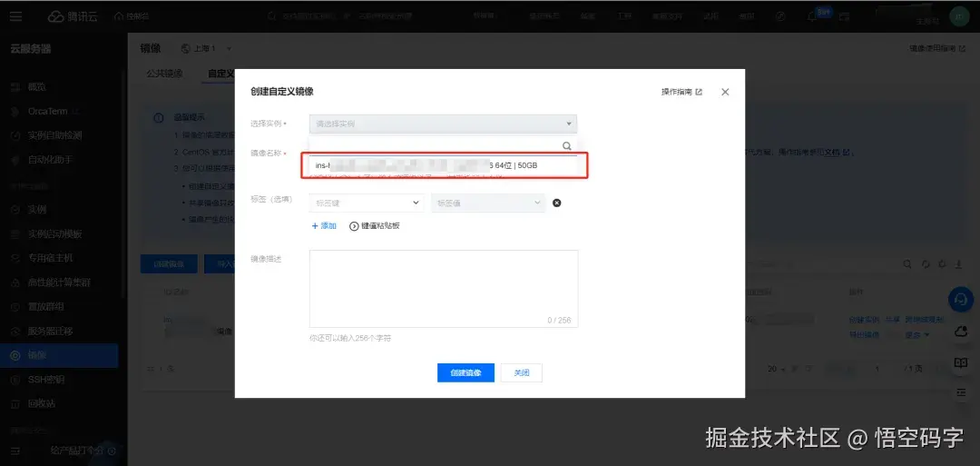Open the 标签值 dropdown
The width and height of the screenshot is (980, 466).
click(x=488, y=203)
